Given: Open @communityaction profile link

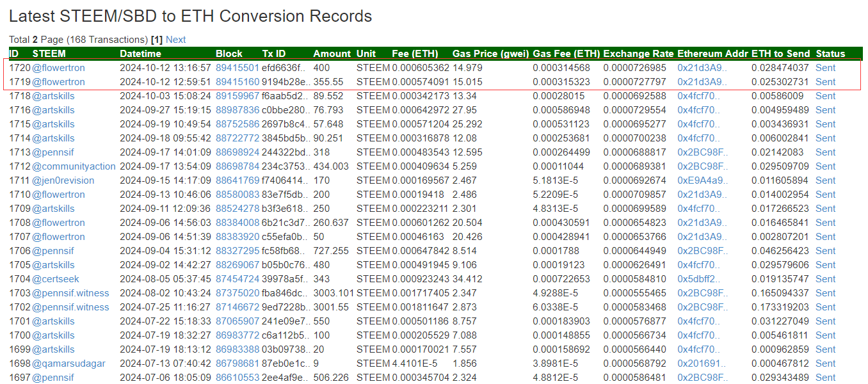Looking at the screenshot, I should click(74, 166).
